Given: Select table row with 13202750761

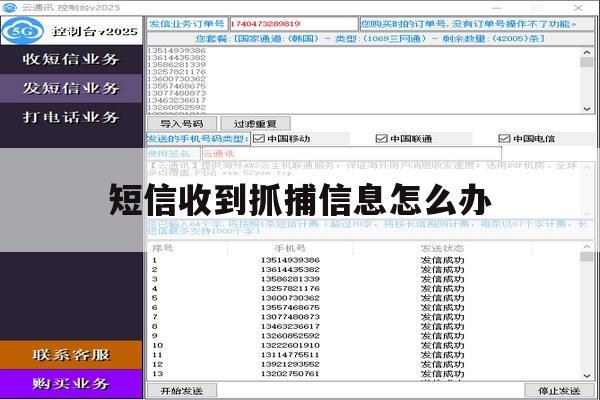Looking at the screenshot, I should tap(364, 374).
